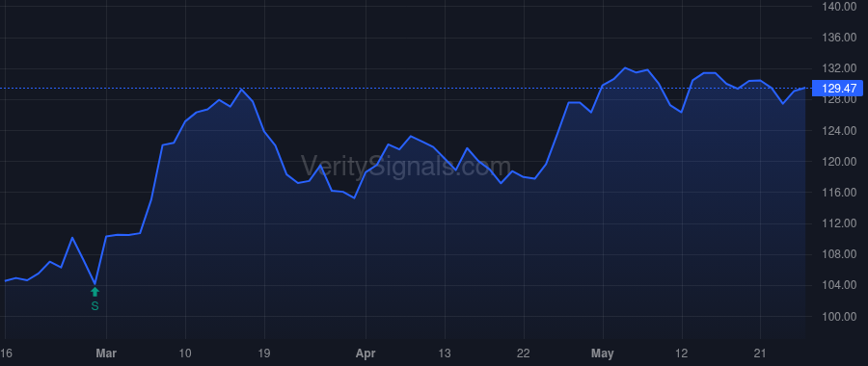Click the 108.00 price axis label

(x=839, y=254)
